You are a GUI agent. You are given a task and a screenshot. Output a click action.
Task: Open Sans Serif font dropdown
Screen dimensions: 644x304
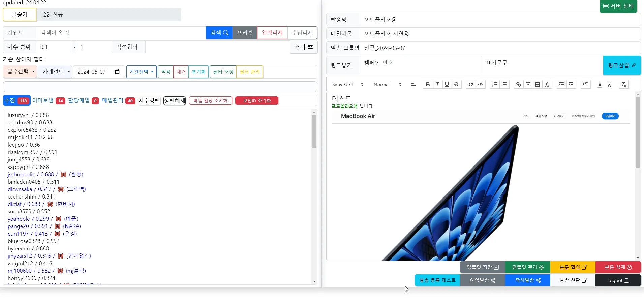point(347,85)
